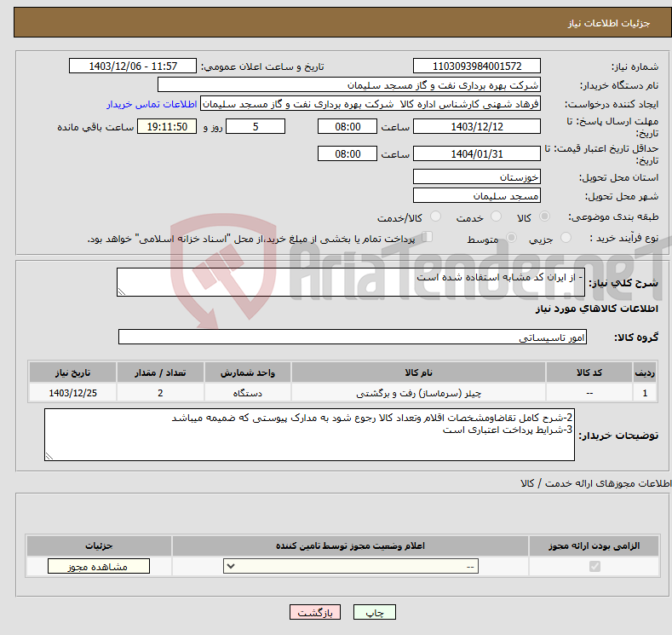Click the announcement date field 1403/12/06 - 11:57

pyautogui.click(x=132, y=66)
